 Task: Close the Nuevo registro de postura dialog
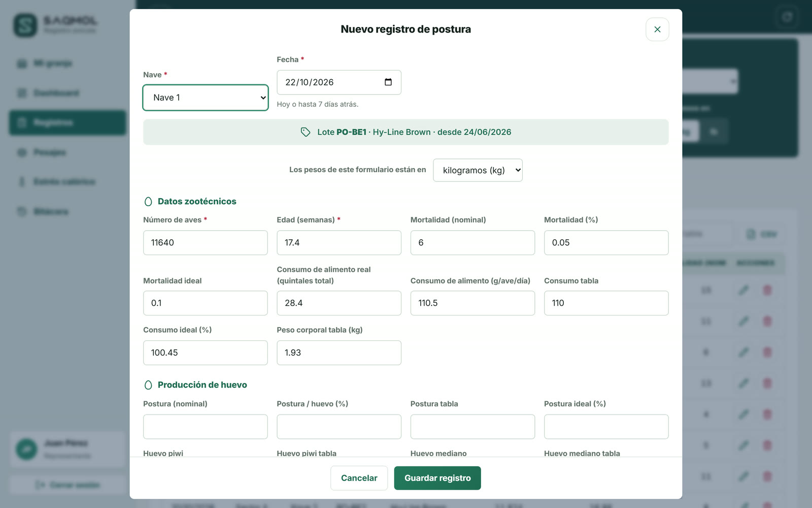click(657, 29)
